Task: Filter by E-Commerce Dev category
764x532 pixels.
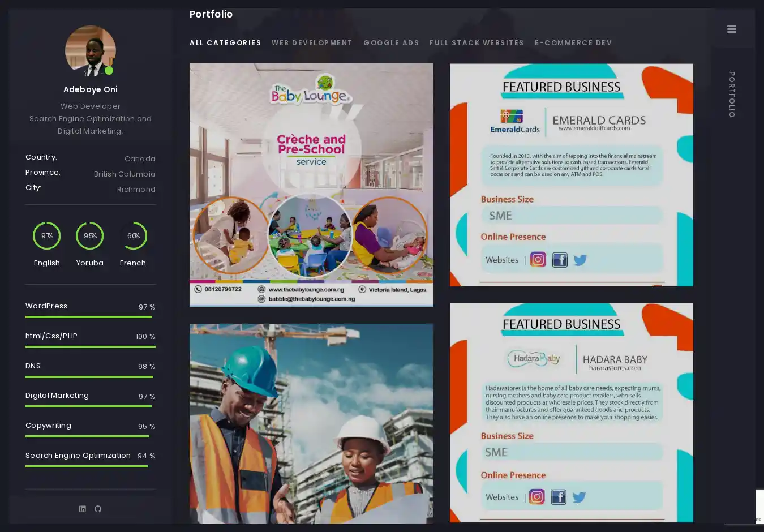Action: tap(573, 43)
